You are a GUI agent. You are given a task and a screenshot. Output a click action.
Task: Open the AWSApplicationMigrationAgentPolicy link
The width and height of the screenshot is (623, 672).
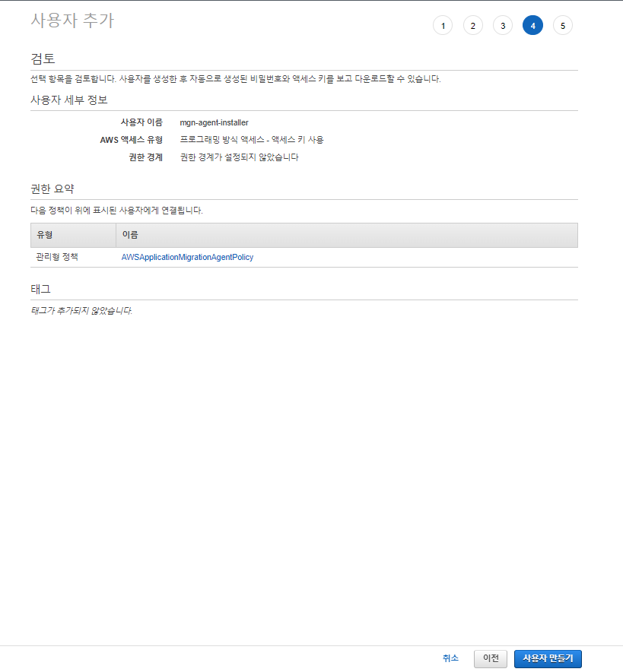(187, 257)
